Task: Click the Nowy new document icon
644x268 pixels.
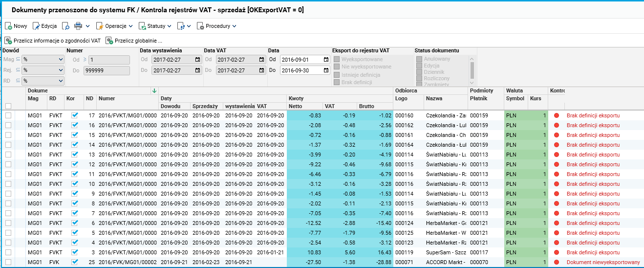Action: (x=8, y=26)
